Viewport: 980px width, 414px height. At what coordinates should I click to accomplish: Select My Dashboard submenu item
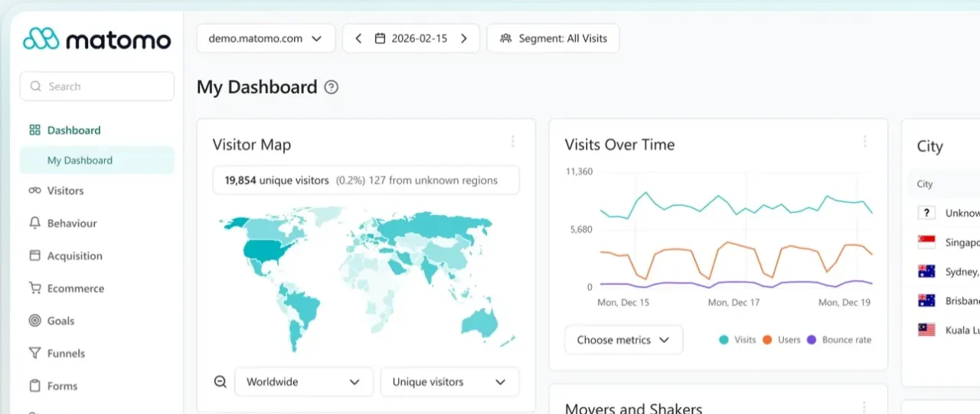point(97,160)
